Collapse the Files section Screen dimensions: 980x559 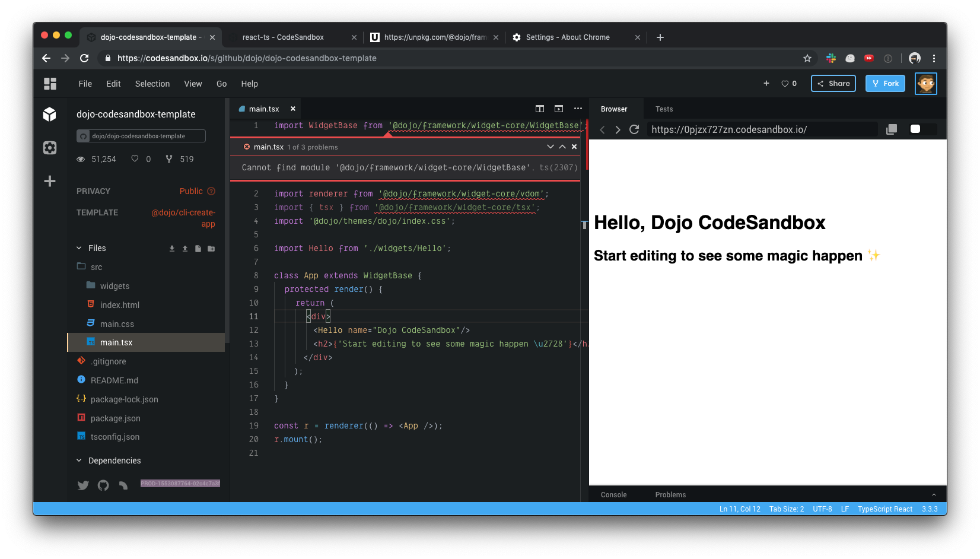click(x=79, y=248)
